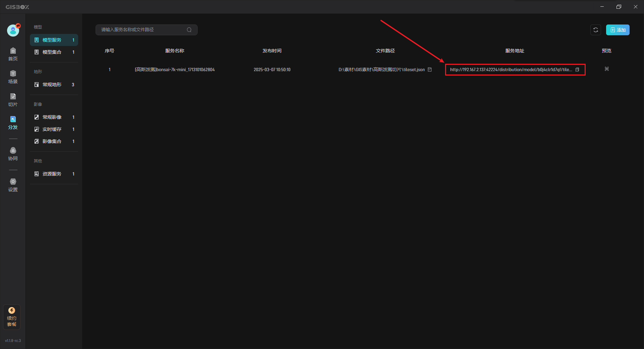Click the 服务名称 column header
This screenshot has height=349, width=644.
pyautogui.click(x=175, y=51)
